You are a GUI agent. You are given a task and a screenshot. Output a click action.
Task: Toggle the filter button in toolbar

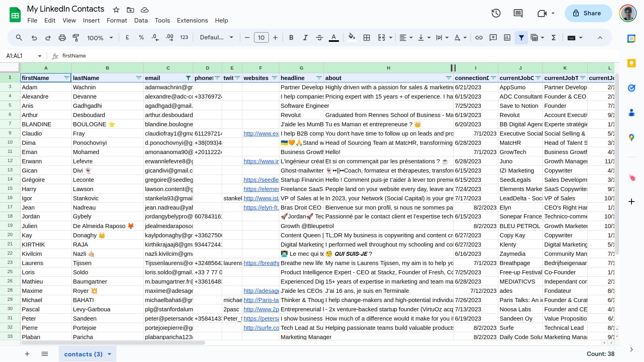(521, 37)
